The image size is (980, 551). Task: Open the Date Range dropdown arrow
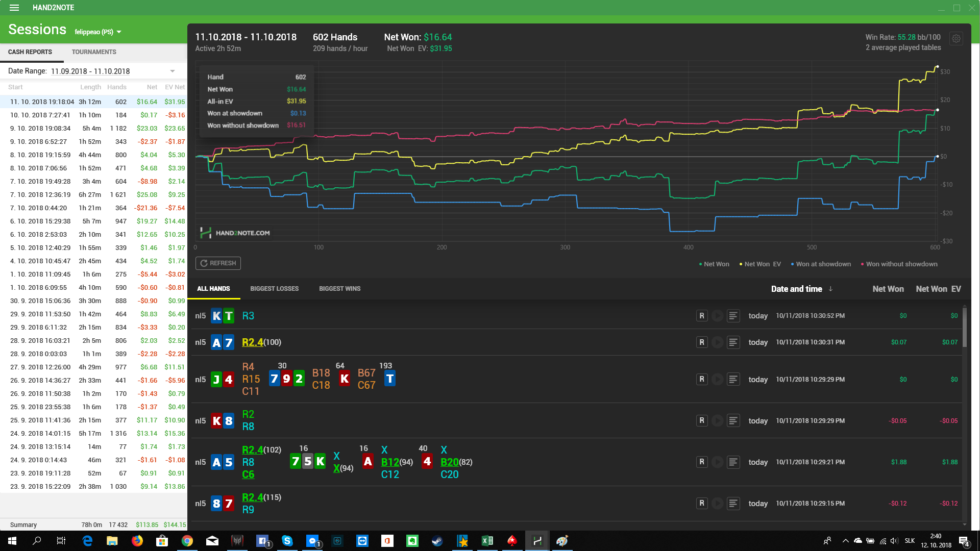tap(173, 71)
